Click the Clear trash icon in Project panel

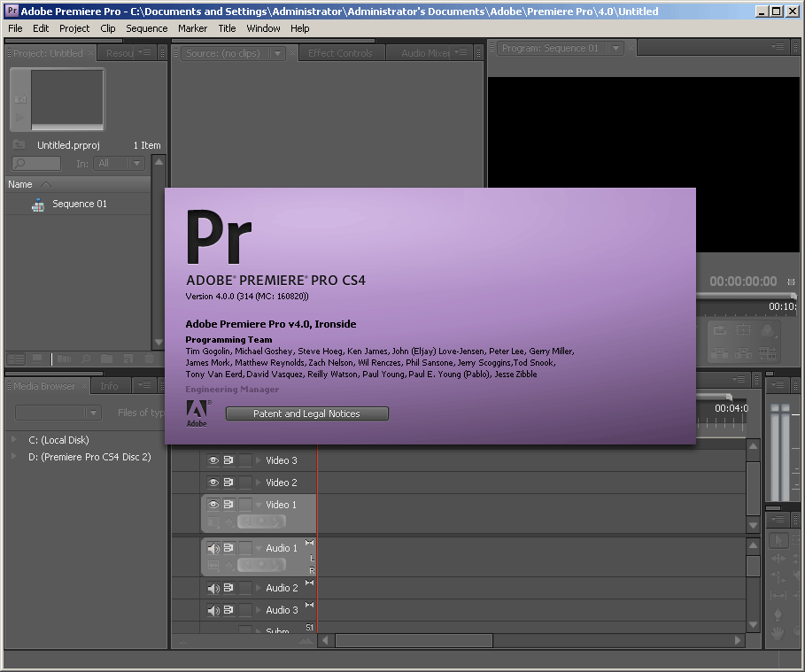149,359
